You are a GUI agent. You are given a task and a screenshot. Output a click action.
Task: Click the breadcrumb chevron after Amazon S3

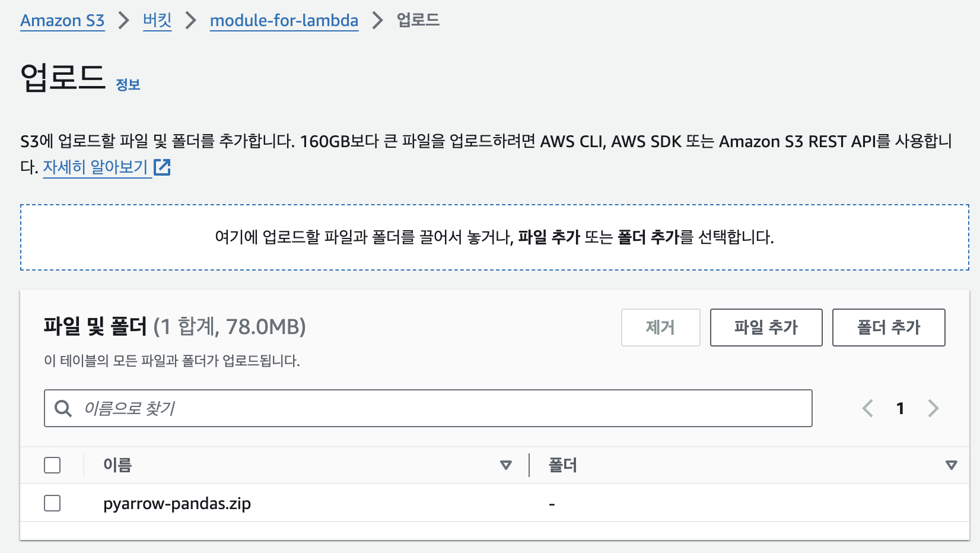pyautogui.click(x=123, y=21)
